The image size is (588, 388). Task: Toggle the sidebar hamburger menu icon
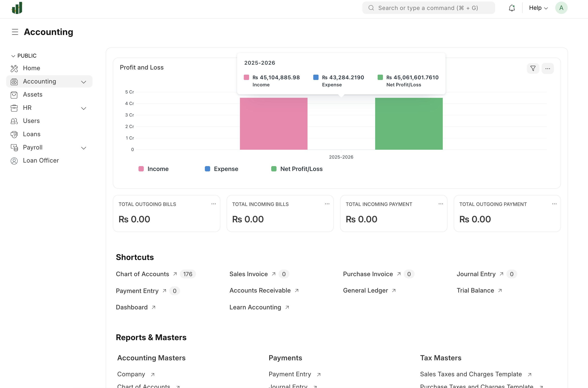coord(15,32)
